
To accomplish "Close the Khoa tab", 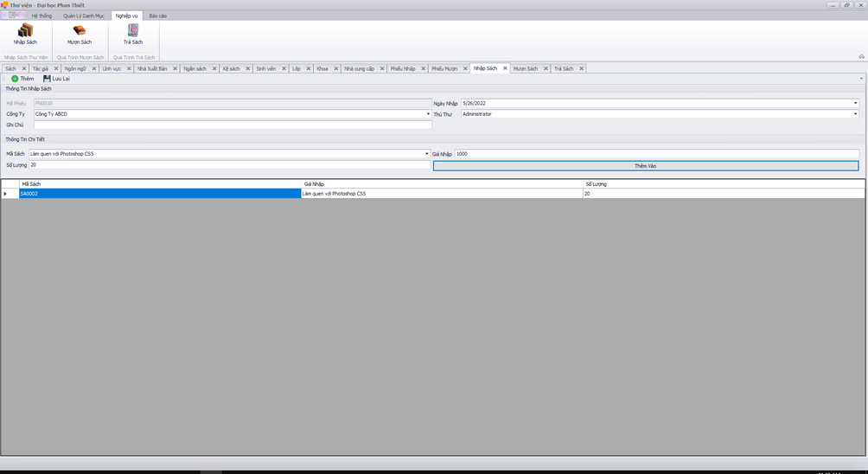I will [x=336, y=68].
